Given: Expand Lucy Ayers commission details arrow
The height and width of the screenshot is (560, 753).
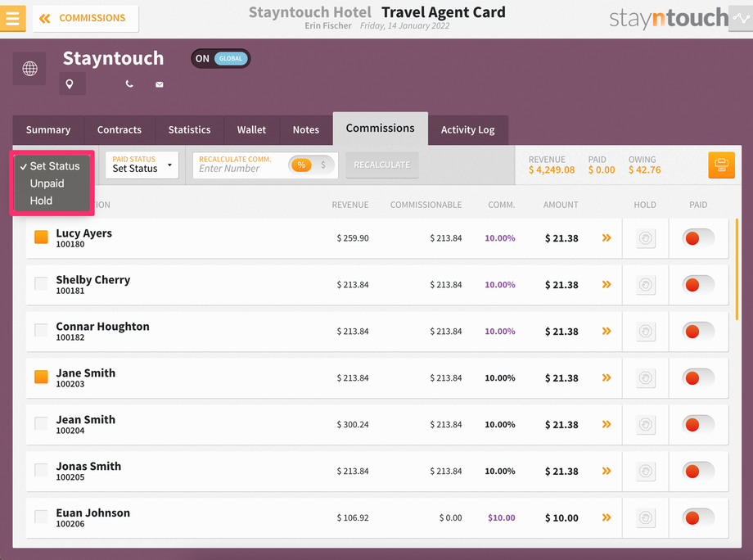Looking at the screenshot, I should [606, 237].
